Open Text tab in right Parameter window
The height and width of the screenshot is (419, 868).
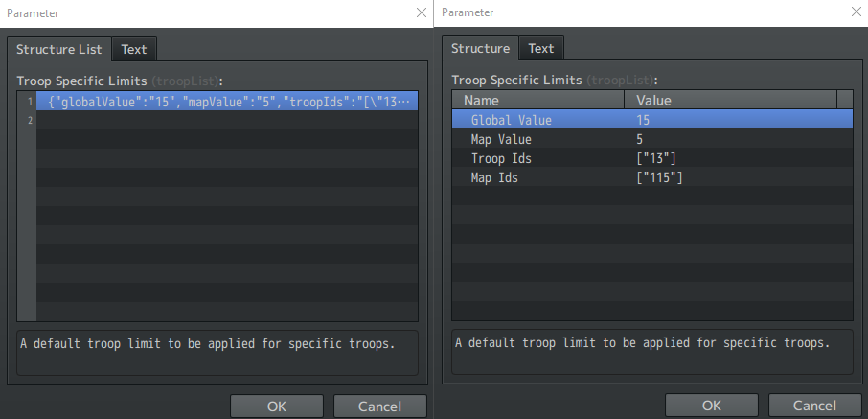[541, 48]
